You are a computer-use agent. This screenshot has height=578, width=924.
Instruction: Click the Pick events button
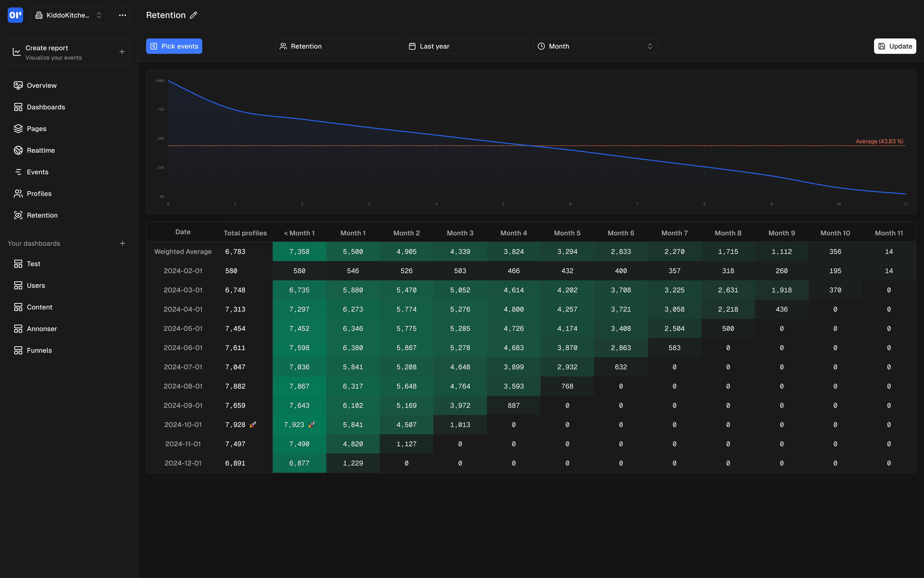(x=174, y=46)
